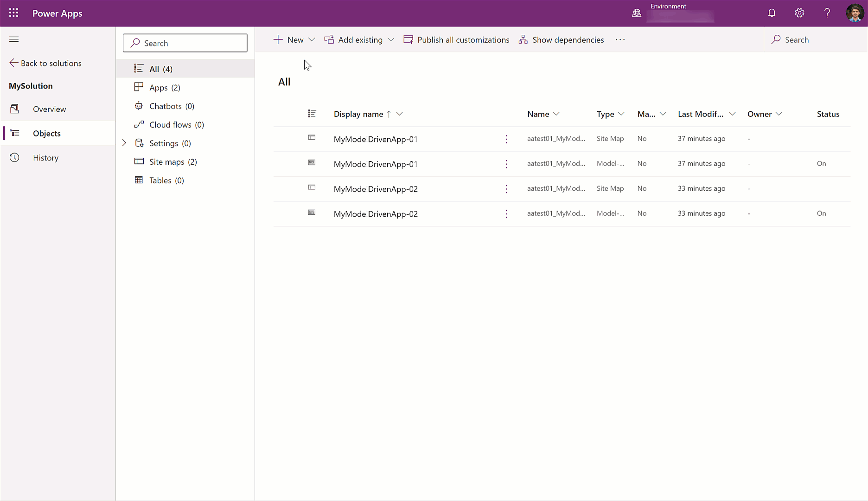Click the Search objects input field

[185, 43]
